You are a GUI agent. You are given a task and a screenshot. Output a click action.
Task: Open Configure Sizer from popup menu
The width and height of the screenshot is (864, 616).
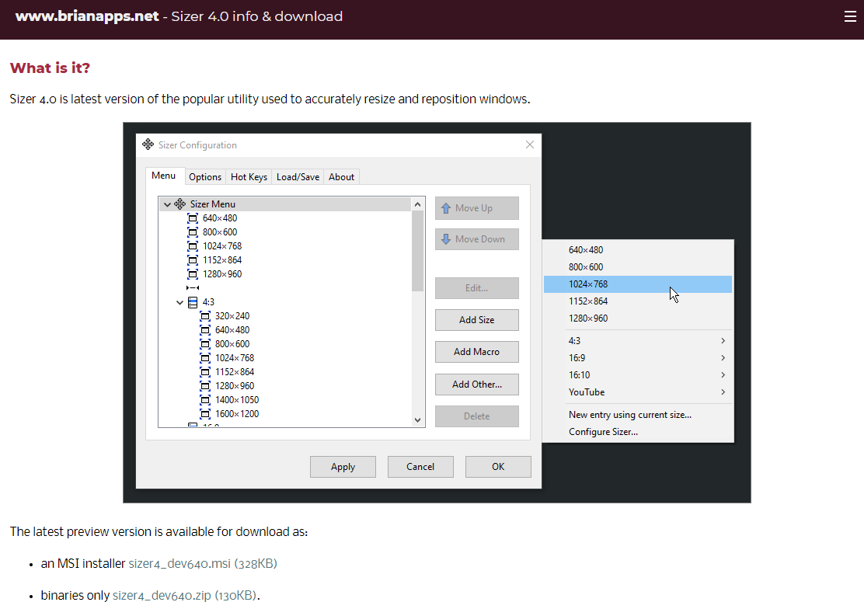[x=638, y=432]
